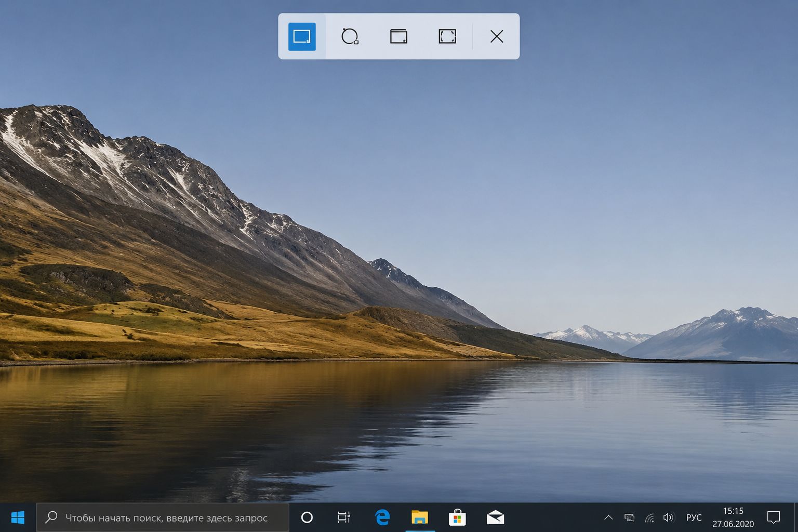Viewport: 798px width, 532px height.
Task: Open Task View
Action: 344,517
